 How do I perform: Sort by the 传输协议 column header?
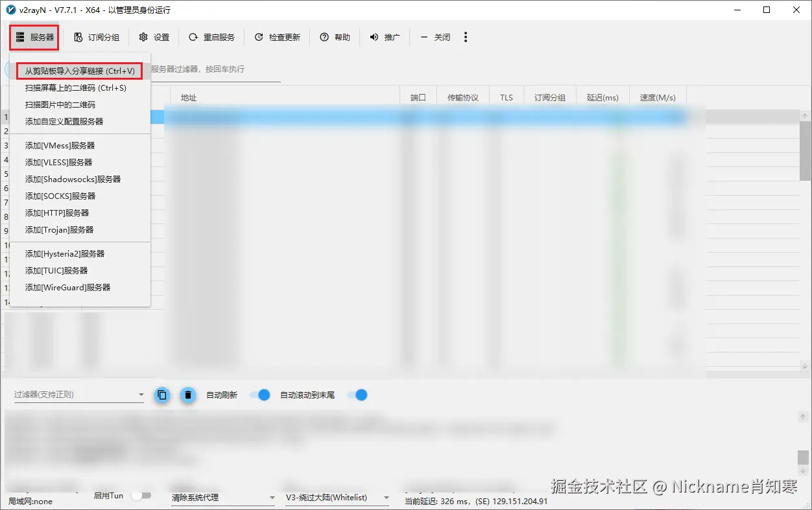pos(463,98)
